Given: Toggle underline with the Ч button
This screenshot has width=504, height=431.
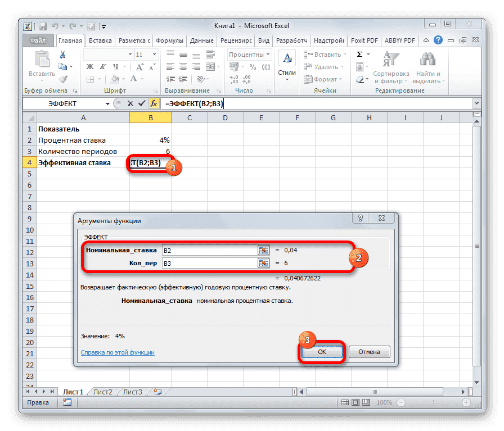Looking at the screenshot, I should click(x=115, y=67).
